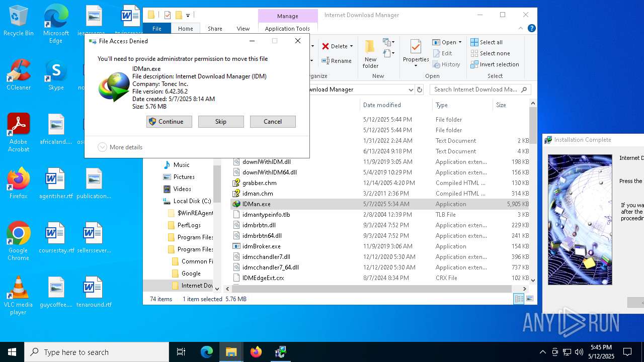Viewport: 644px width, 362px height.
Task: Click Select none in ribbon
Action: [x=491, y=53]
